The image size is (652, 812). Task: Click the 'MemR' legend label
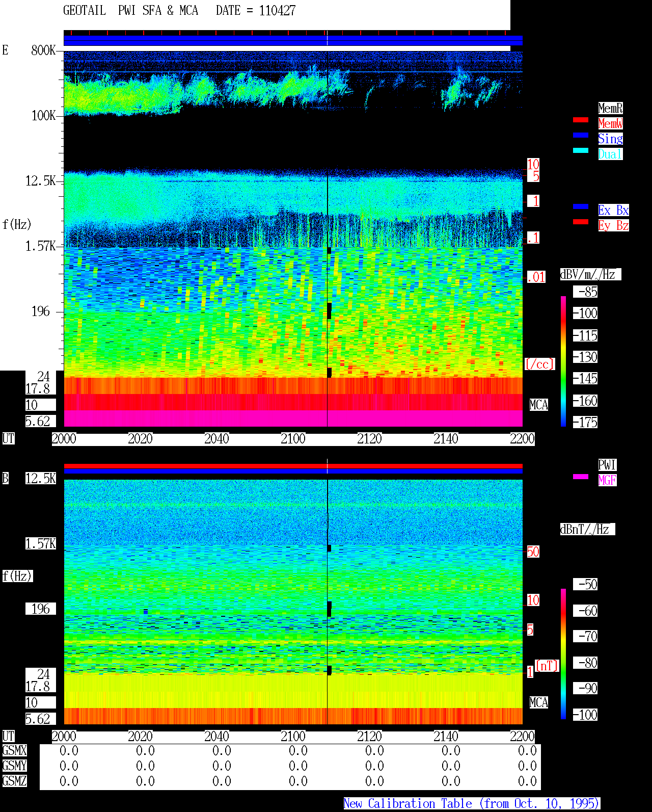coord(610,108)
